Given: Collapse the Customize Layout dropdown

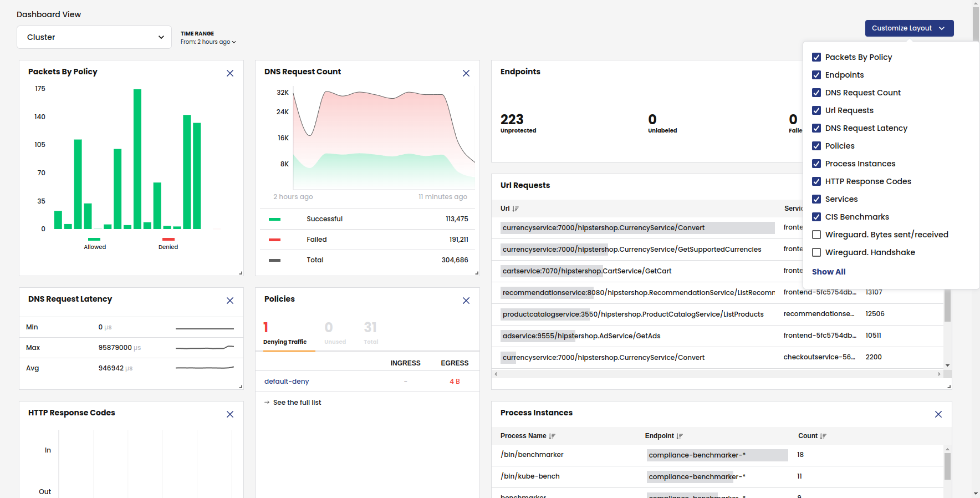Looking at the screenshot, I should (909, 28).
